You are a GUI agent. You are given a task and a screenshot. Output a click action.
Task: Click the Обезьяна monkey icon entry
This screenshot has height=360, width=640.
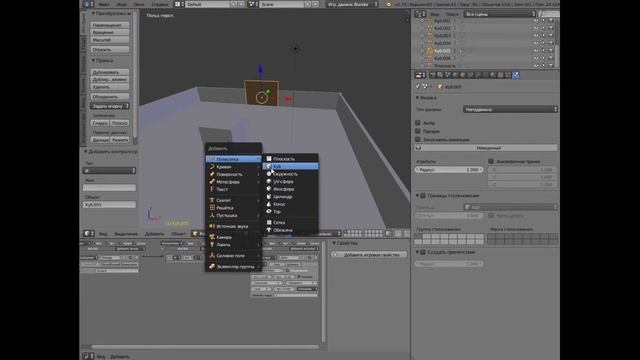269,230
